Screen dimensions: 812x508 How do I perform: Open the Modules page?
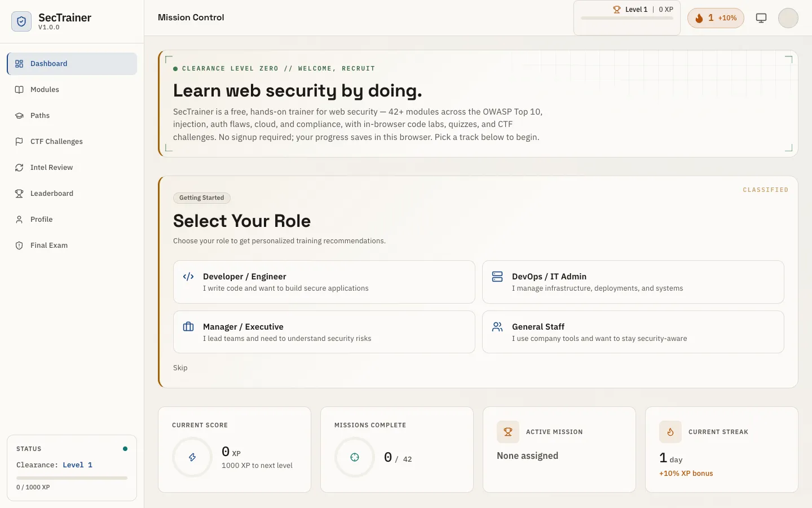(x=72, y=90)
